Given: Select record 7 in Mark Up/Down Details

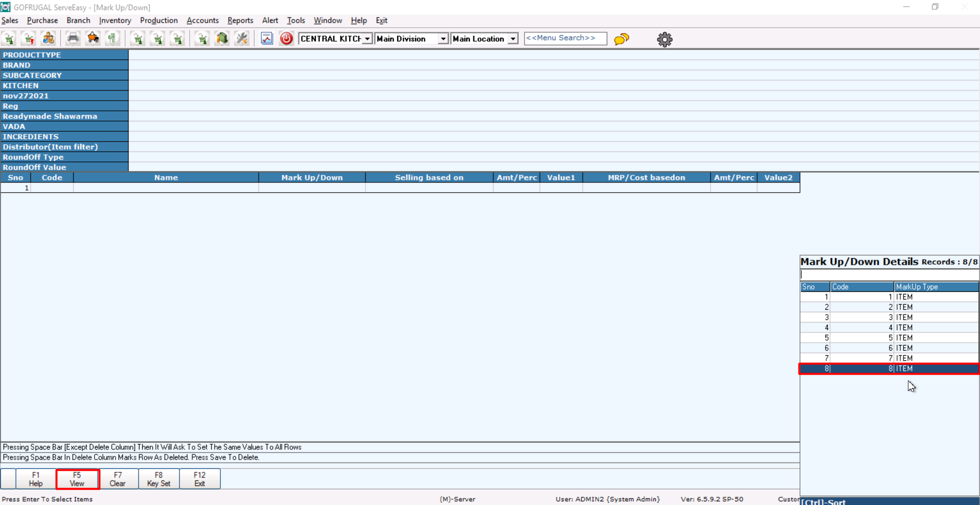Looking at the screenshot, I should click(890, 358).
